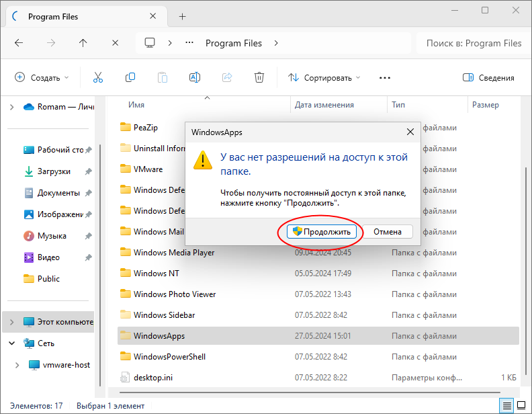Open Romam — Личный OneDrive in sidebar
The image size is (532, 414).
[58, 107]
